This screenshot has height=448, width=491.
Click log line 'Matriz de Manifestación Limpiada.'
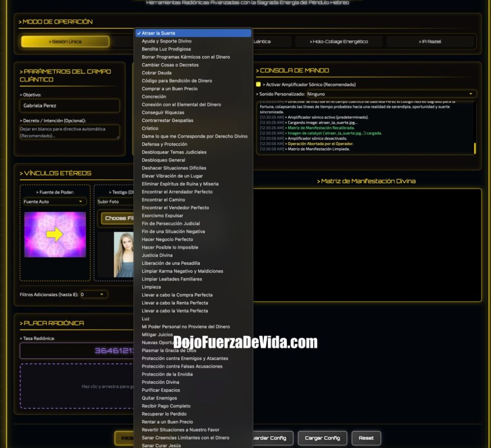(x=319, y=149)
